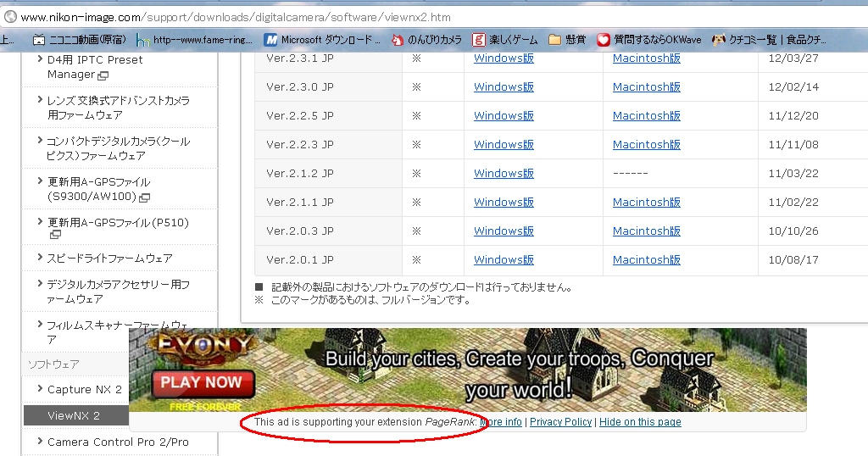The width and height of the screenshot is (868, 456).
Task: Download Windows版 for Ver.2.1.1 JP
Action: [x=504, y=202]
